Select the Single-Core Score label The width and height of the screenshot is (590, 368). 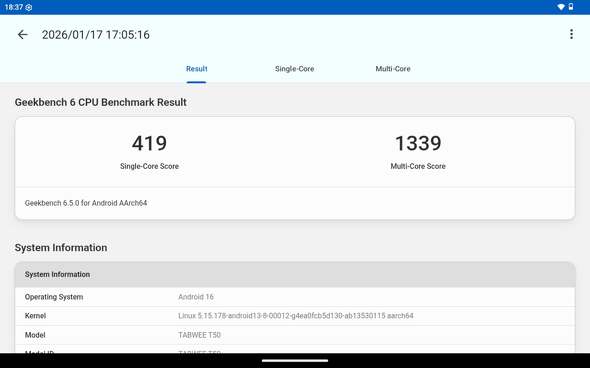(149, 166)
